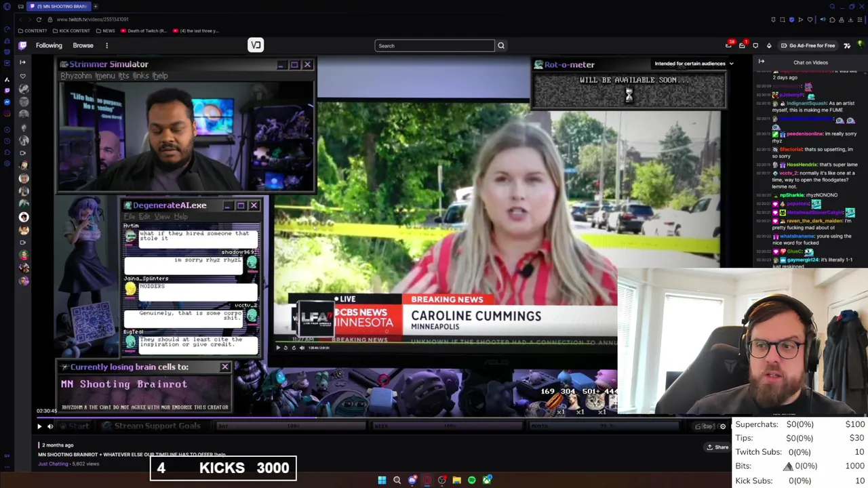Collapse the Chat on Videos panel

[762, 62]
